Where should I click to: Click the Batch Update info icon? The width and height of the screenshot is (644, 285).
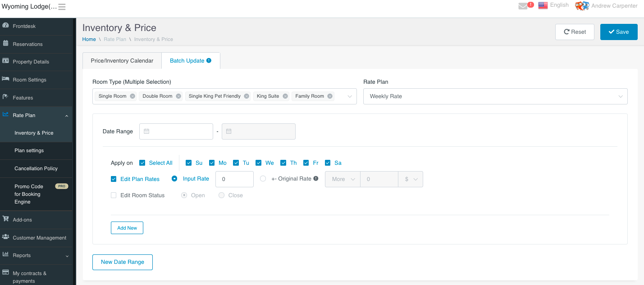[x=209, y=60]
